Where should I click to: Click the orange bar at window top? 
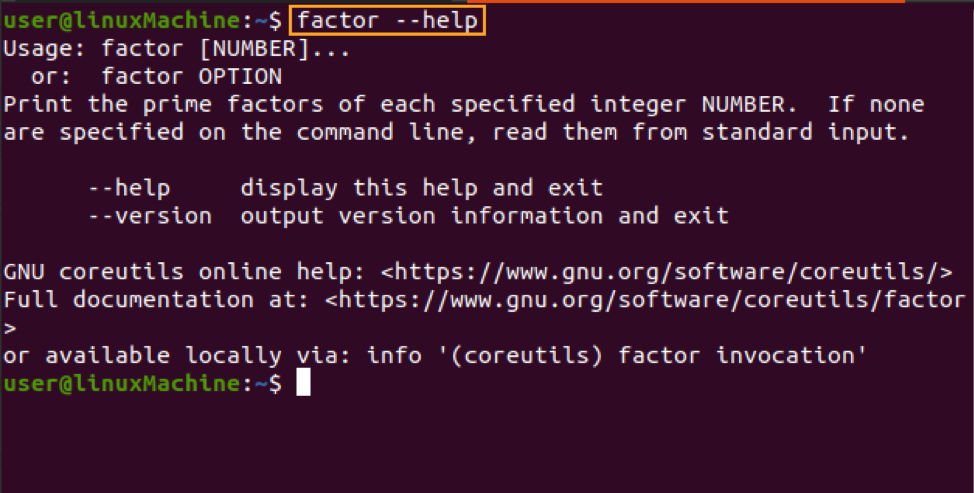(x=685, y=1)
